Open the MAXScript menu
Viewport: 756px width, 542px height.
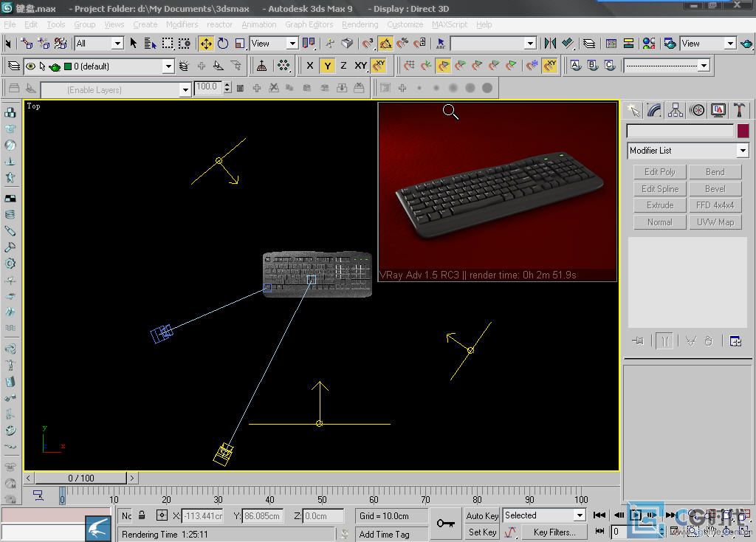[x=450, y=24]
